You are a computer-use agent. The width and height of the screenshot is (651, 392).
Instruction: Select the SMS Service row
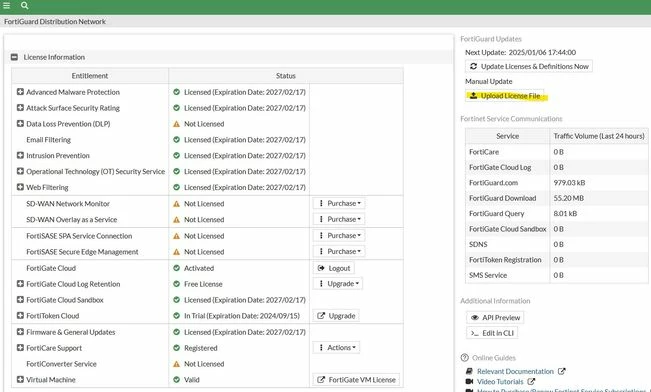(x=556, y=275)
